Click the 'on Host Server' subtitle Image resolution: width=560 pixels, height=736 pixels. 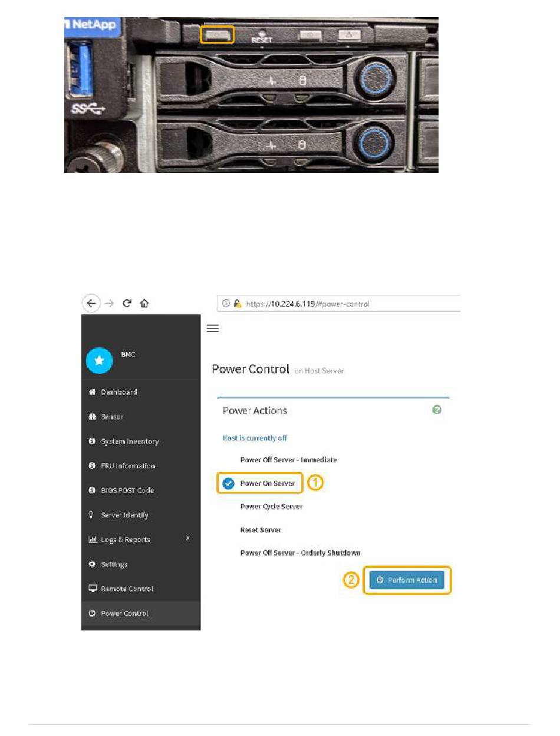click(319, 371)
